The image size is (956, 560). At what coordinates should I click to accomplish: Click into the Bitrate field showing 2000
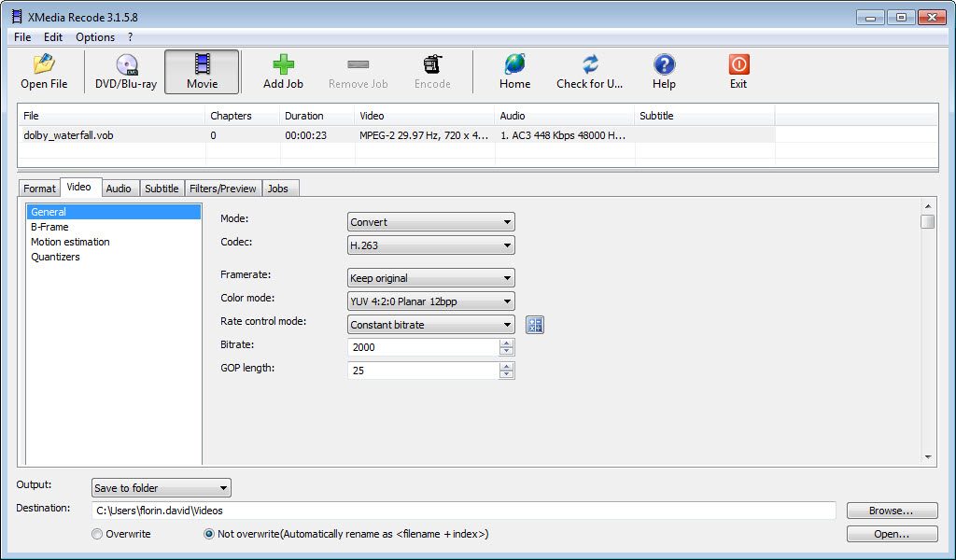423,347
